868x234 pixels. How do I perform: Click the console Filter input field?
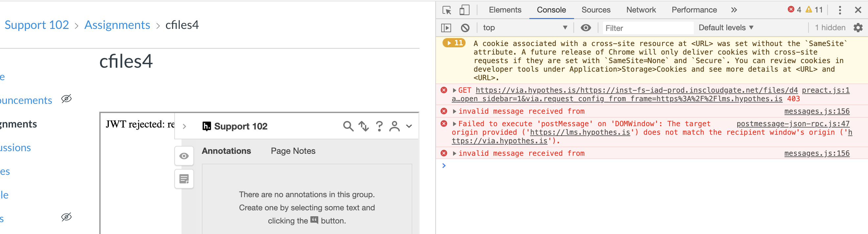[x=648, y=28]
